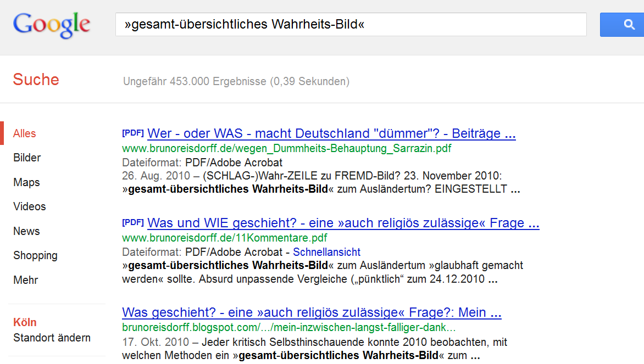Open Maps results in the sidebar
This screenshot has height=364, width=644.
[26, 182]
